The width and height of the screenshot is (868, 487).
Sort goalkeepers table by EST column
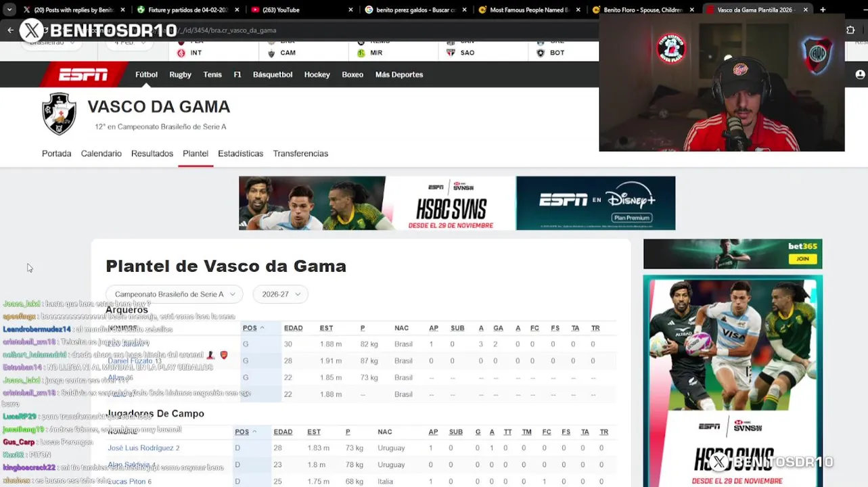point(326,328)
